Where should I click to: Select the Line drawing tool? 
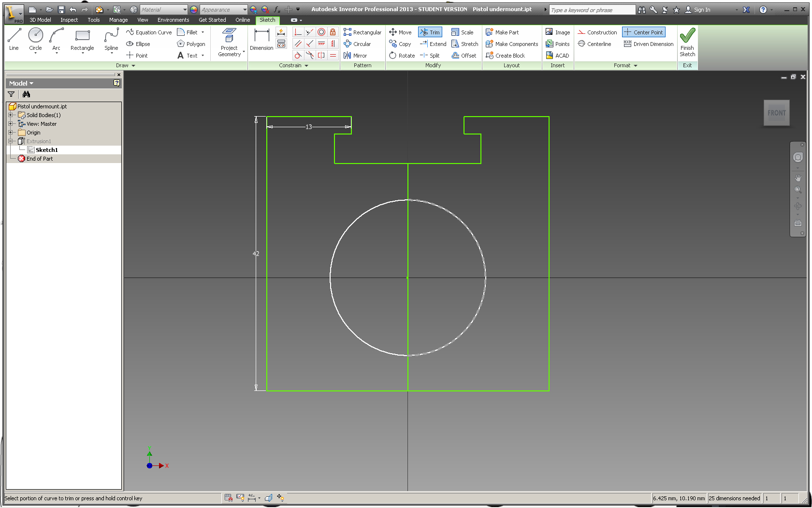click(14, 39)
